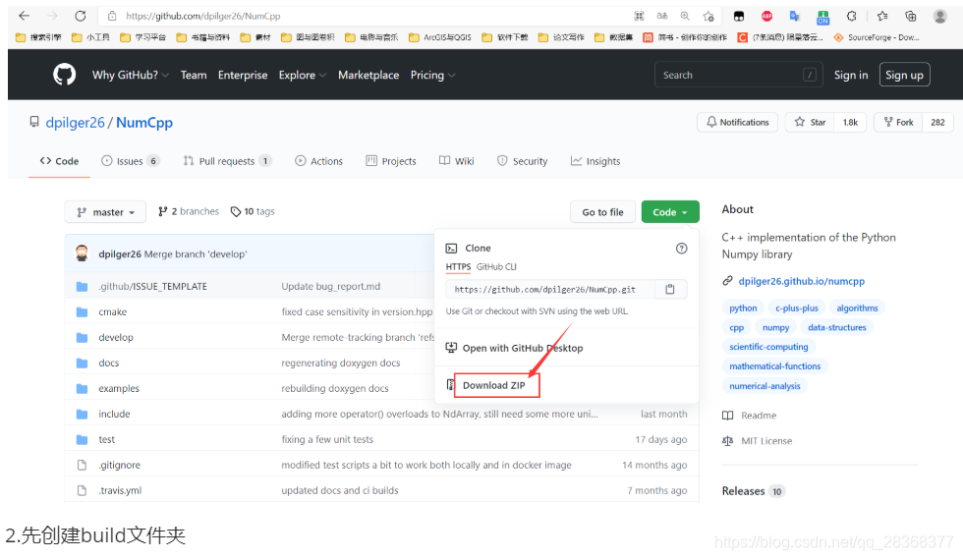
Task: Fork the repository with Fork button
Action: coord(898,122)
